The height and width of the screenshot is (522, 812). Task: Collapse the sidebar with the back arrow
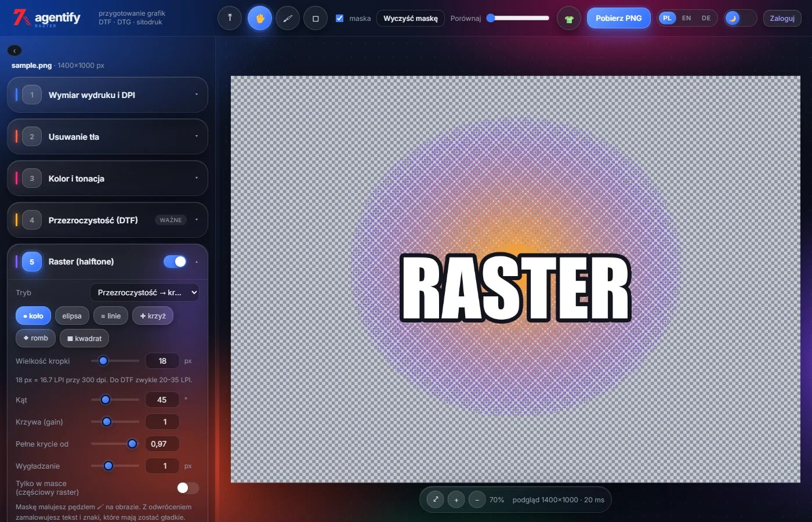pos(14,50)
